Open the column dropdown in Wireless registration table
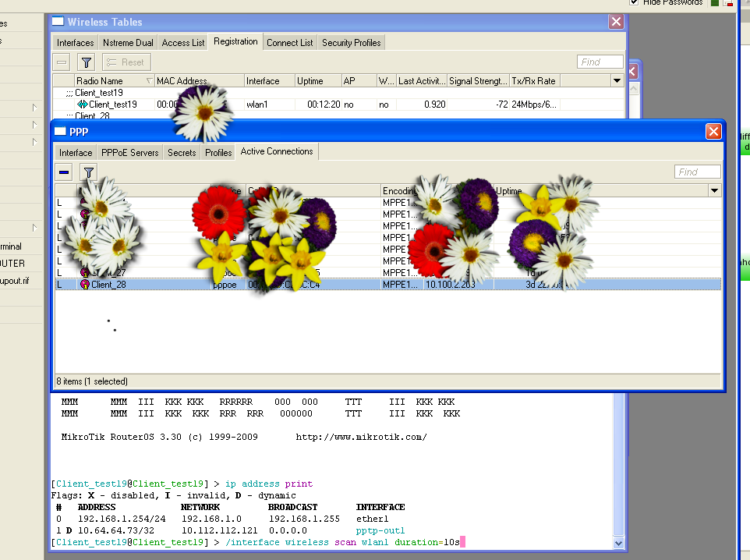Viewport: 750px width, 560px height. point(617,81)
